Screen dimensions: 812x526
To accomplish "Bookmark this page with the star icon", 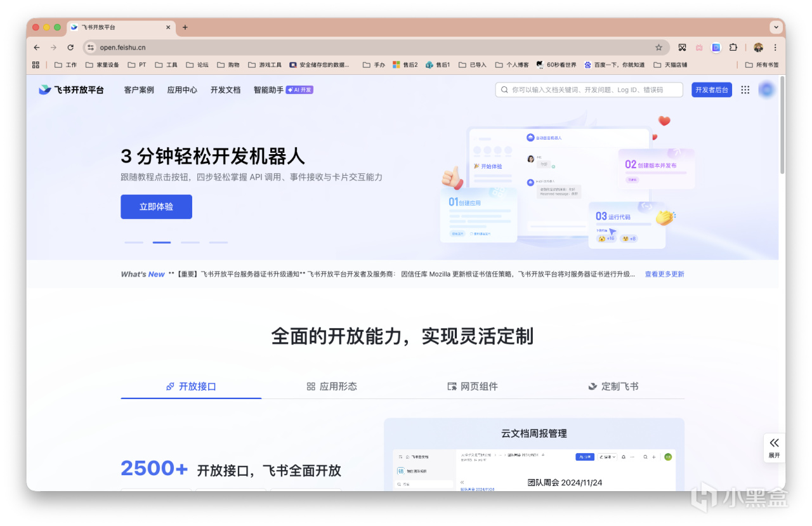I will pyautogui.click(x=658, y=48).
